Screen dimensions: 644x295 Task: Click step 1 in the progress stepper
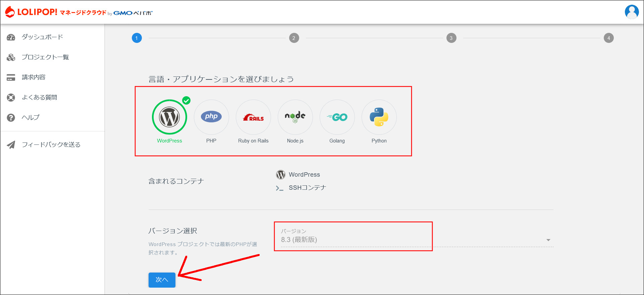(137, 38)
